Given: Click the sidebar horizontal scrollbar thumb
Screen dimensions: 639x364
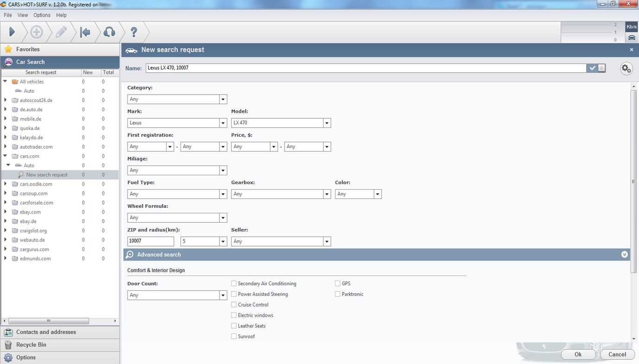Looking at the screenshot, I should tap(48, 321).
